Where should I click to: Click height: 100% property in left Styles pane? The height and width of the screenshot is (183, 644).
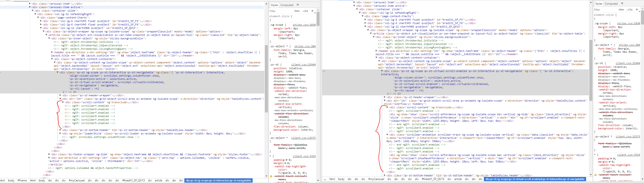tap(284, 71)
